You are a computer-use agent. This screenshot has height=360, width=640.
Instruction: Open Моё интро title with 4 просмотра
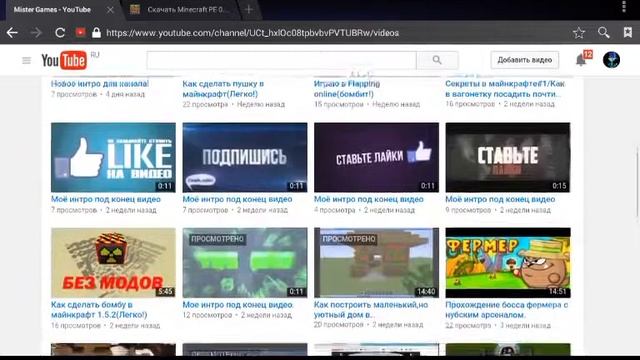tap(369, 199)
